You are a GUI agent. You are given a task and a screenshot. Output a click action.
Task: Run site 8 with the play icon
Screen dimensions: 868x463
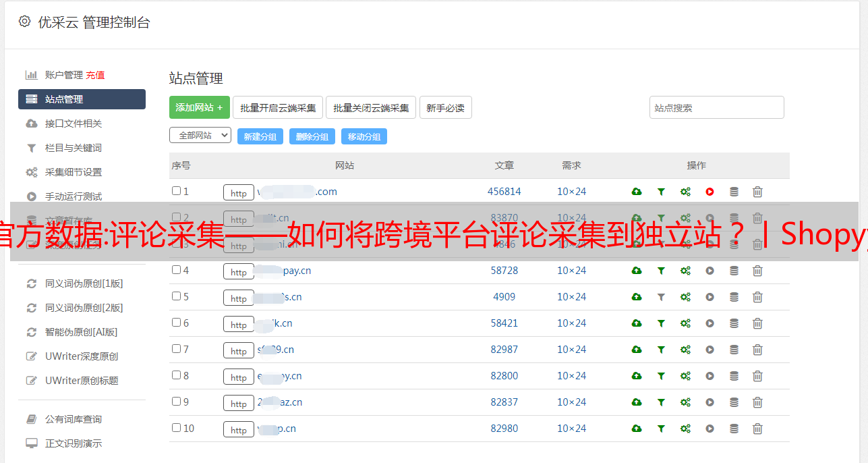click(x=710, y=376)
